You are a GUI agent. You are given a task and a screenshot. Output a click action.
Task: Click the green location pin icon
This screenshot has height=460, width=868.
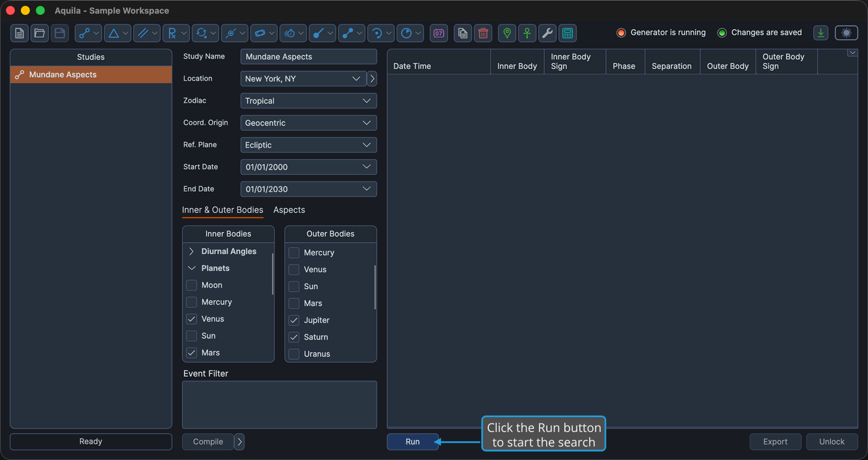point(507,33)
